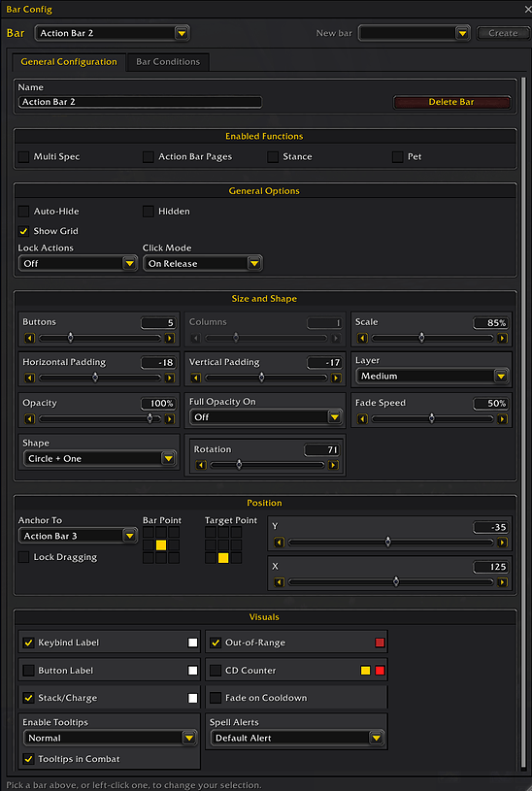Lower Opacity using left arrow
Screen dimensions: 532x791
tap(29, 418)
